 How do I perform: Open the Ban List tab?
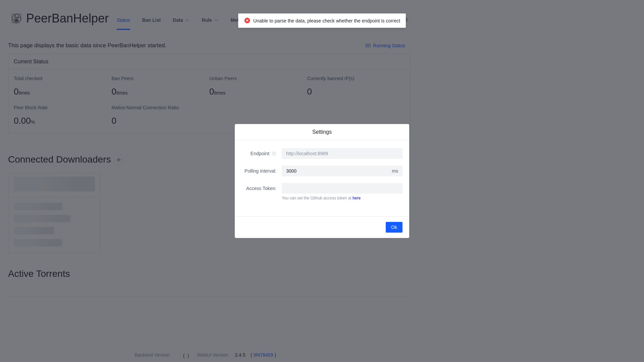point(151,20)
